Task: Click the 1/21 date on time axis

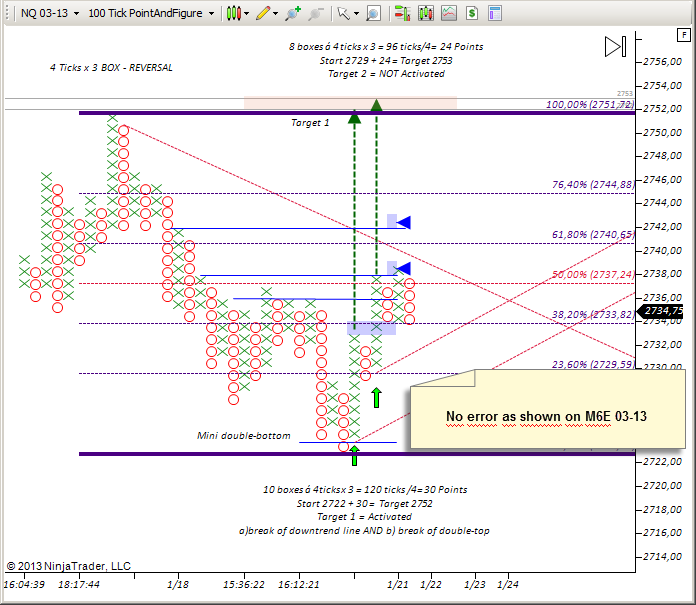Action: click(x=398, y=585)
